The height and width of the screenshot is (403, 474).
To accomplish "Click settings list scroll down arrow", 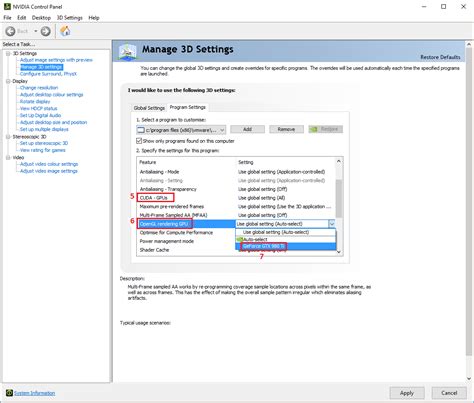I will tap(339, 252).
